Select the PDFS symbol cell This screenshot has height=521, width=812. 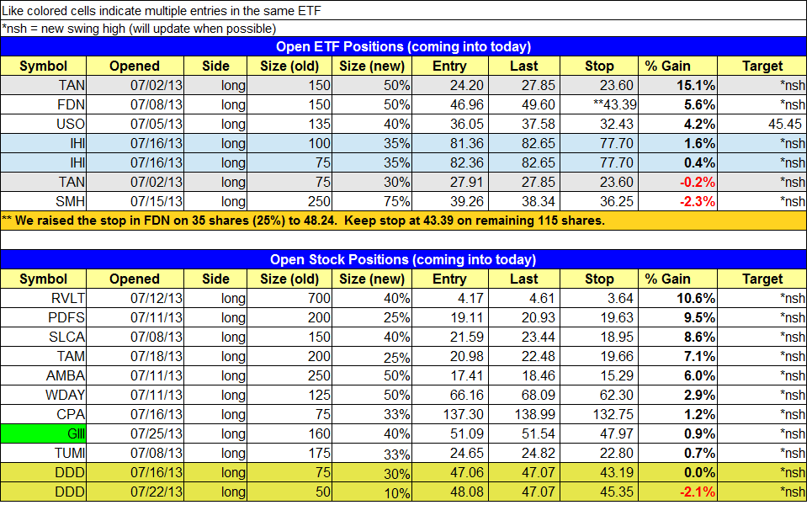pos(44,317)
